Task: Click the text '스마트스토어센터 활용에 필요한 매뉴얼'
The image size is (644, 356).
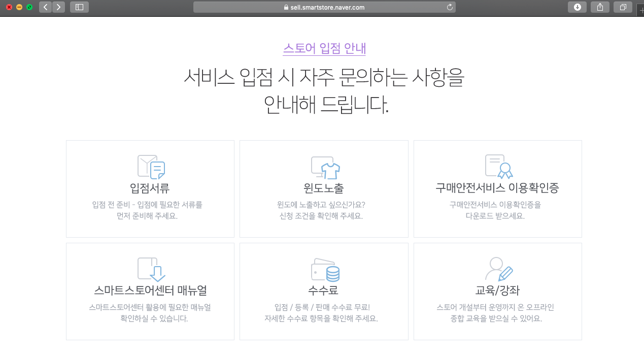Action: [150, 307]
